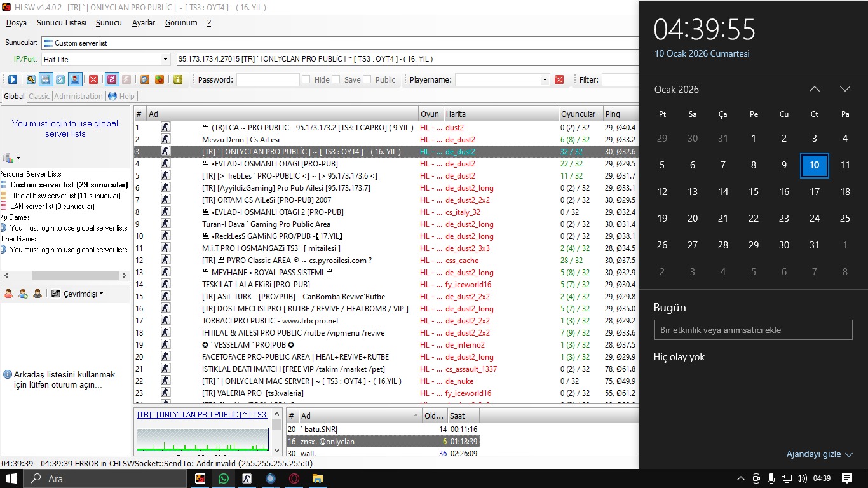Show hidden system tray icons
This screenshot has height=488, width=868.
point(741,478)
